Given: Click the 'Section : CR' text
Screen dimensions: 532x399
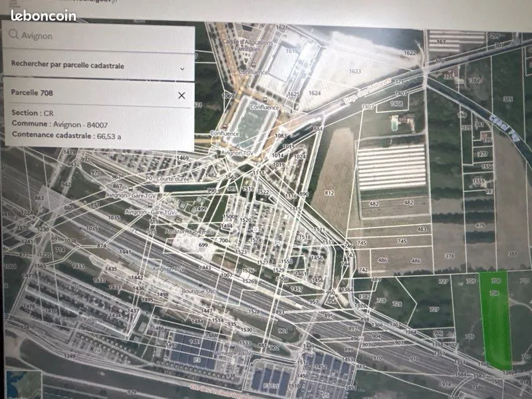Looking at the screenshot, I should (33, 112).
